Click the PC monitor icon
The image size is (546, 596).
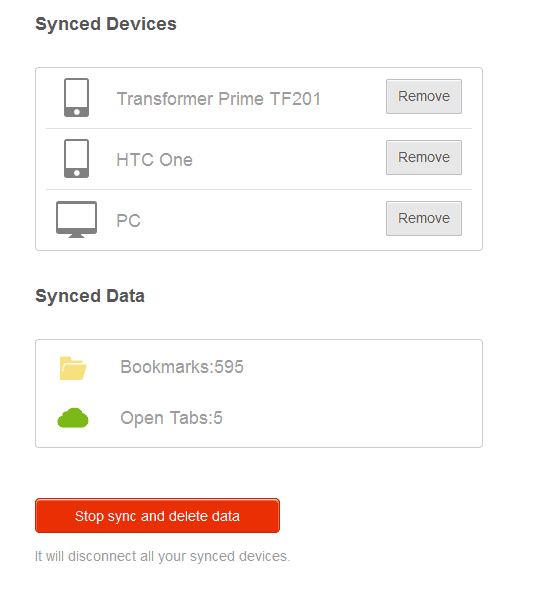point(76,219)
